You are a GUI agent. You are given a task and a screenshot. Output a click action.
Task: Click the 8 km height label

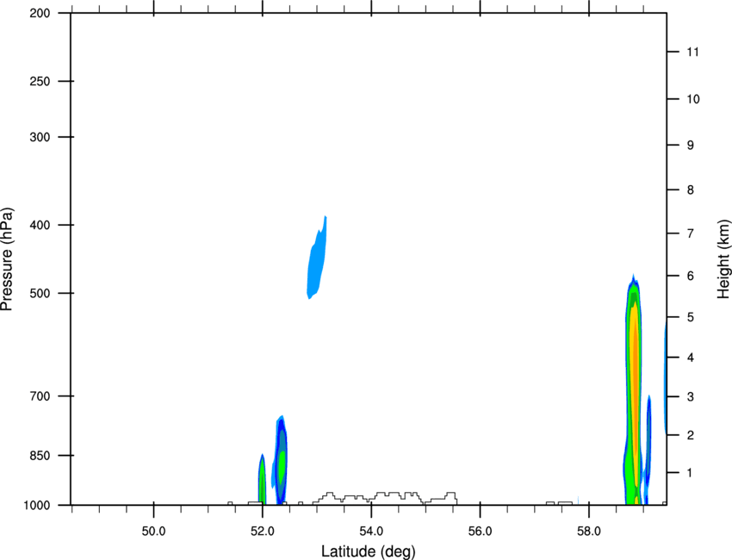tap(690, 190)
